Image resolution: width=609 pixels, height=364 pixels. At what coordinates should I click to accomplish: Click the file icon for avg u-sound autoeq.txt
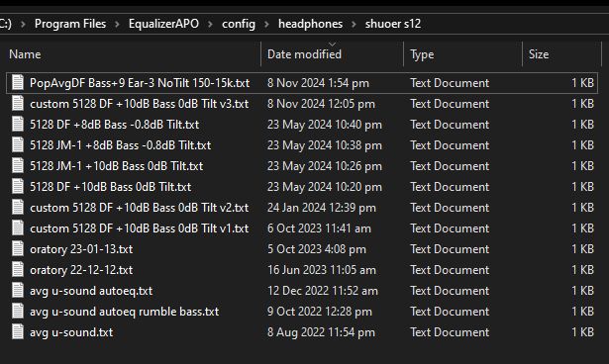pos(18,290)
